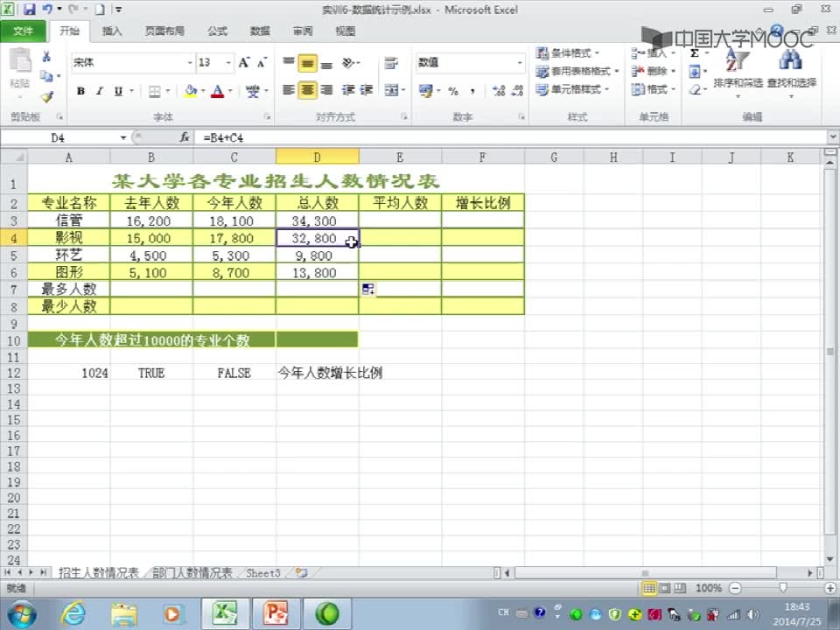Toggle middle vertical alignment
Image resolution: width=840 pixels, height=630 pixels.
pos(307,63)
